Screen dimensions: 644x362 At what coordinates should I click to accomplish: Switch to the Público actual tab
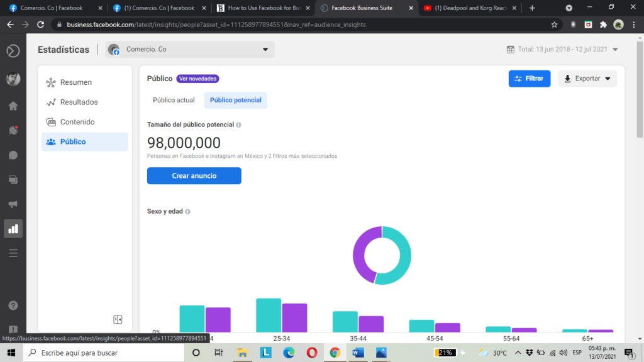point(174,100)
